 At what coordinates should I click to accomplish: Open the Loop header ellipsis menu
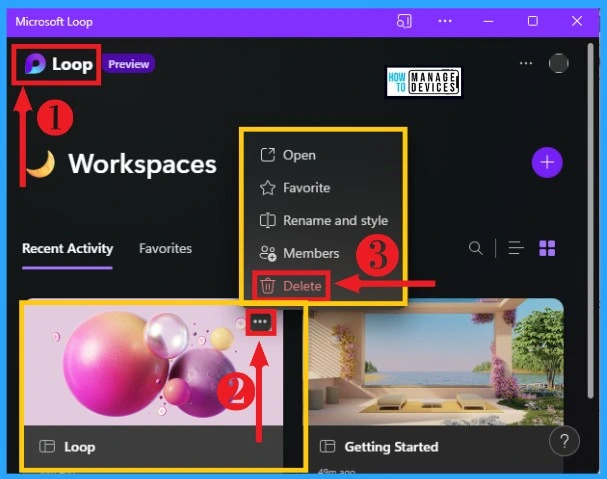click(x=526, y=63)
